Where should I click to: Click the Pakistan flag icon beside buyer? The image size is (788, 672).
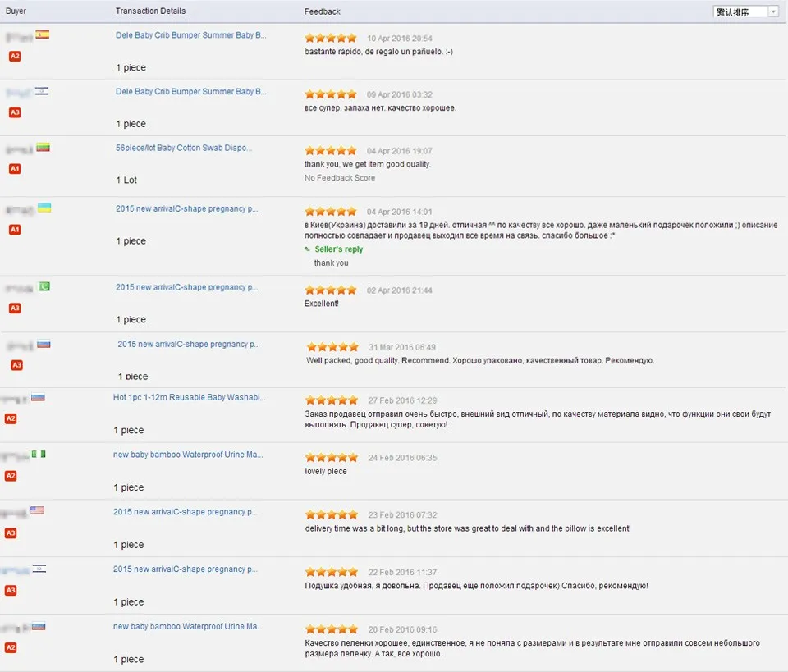(44, 286)
